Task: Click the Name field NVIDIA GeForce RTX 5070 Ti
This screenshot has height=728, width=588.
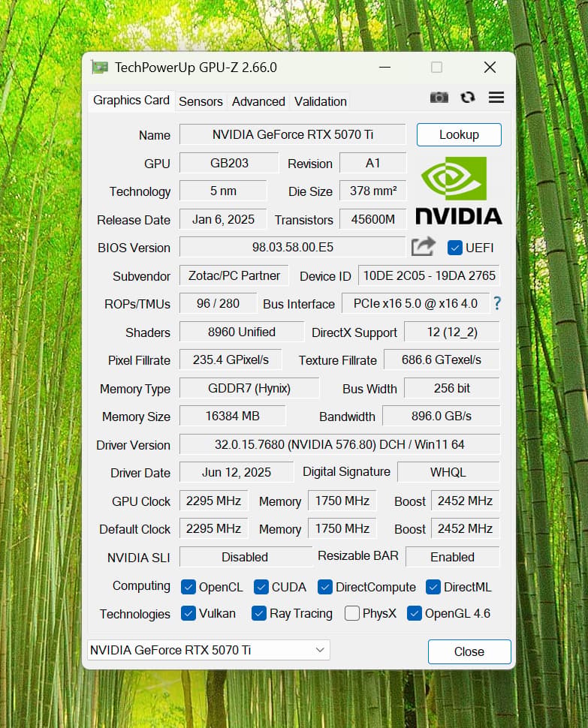Action: pyautogui.click(x=293, y=134)
